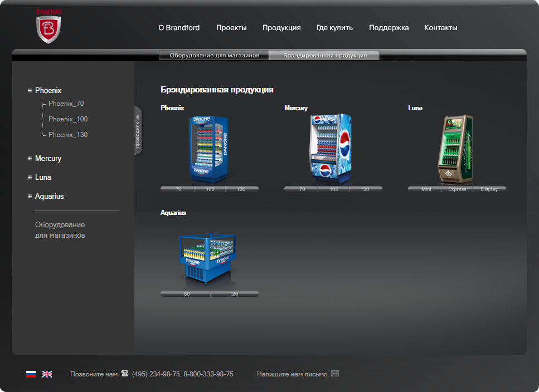Open the Поддержка menu item
This screenshot has height=392, width=539.
click(389, 28)
